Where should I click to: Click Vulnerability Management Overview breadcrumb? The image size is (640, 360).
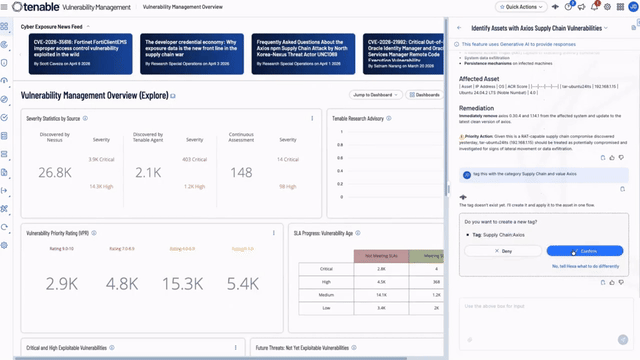[x=183, y=7]
